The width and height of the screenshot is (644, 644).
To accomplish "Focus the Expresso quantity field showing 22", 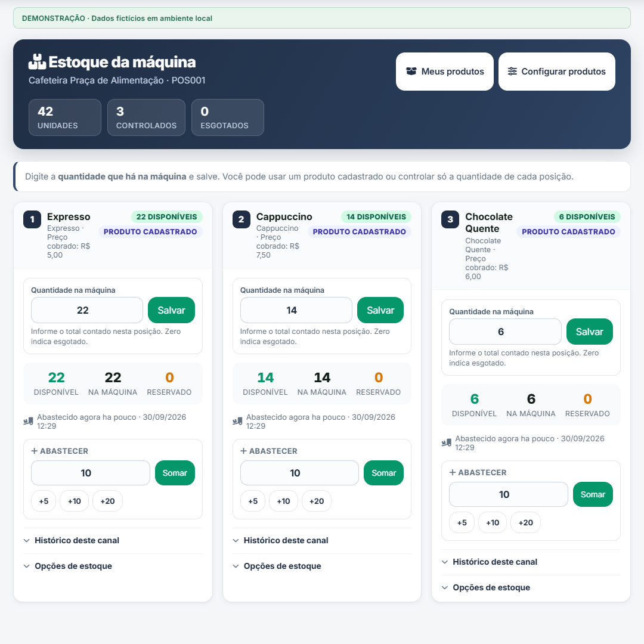I will [87, 310].
